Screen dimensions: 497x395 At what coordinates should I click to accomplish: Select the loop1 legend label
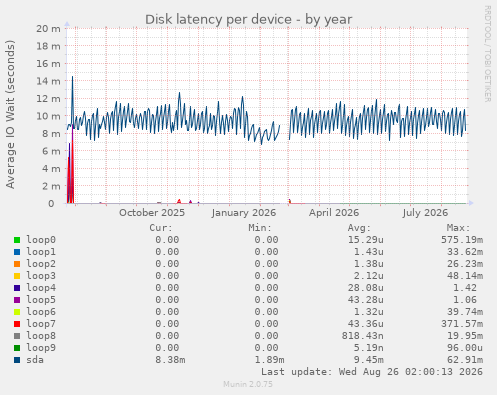coord(41,252)
